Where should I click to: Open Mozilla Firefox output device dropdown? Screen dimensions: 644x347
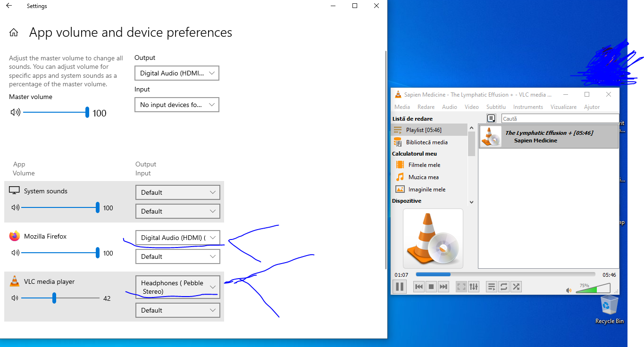(178, 238)
